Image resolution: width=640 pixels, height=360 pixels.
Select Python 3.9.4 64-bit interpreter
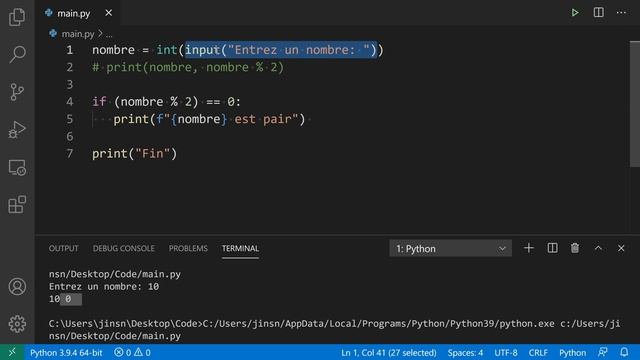66,353
